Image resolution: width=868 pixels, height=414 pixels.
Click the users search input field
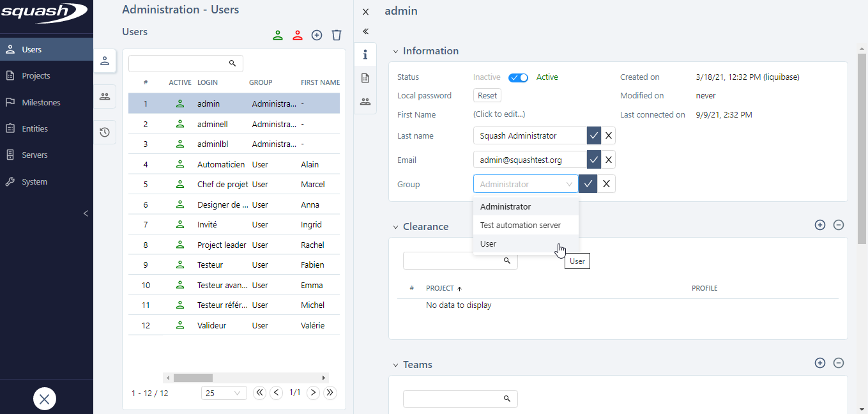pyautogui.click(x=179, y=63)
